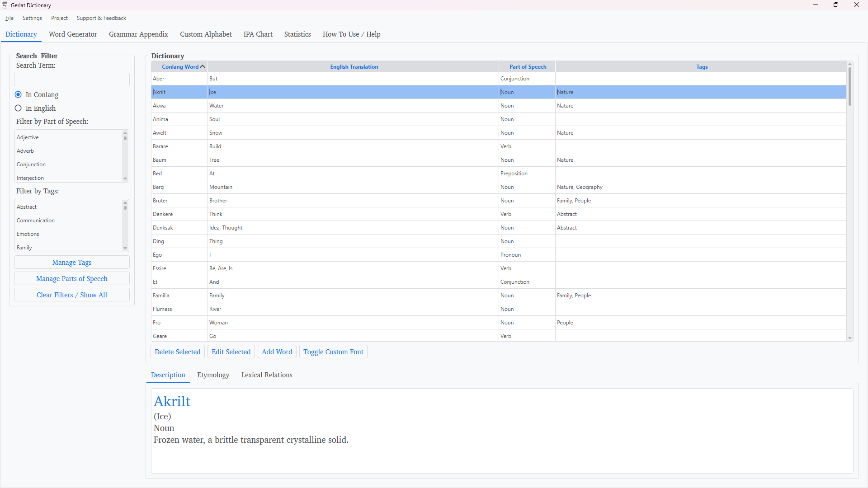
Task: Select Adjective in part of speech filter
Action: click(68, 137)
